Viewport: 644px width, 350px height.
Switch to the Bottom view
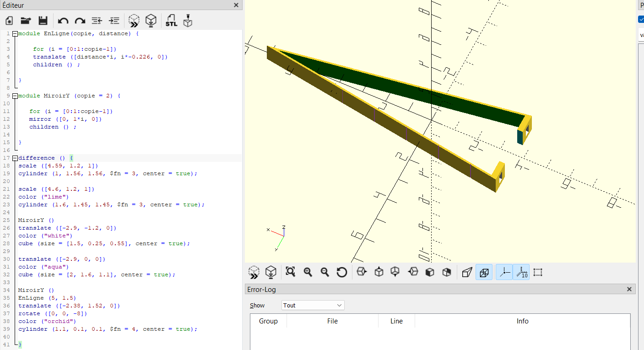click(395, 272)
